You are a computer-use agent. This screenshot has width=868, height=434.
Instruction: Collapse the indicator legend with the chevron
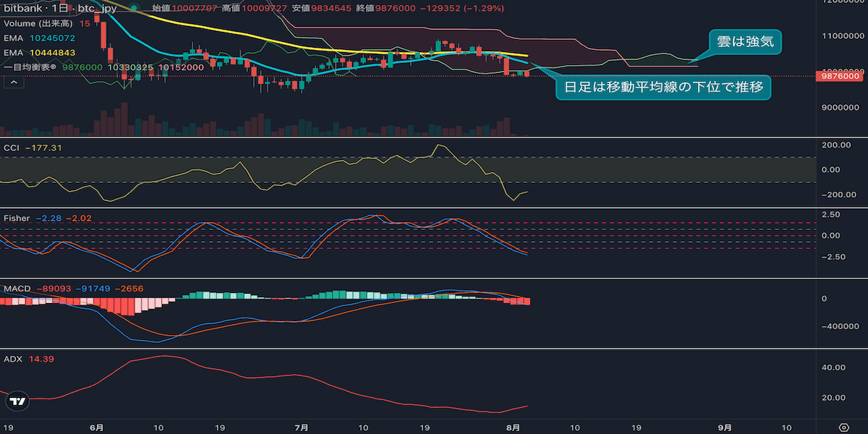pos(14,82)
